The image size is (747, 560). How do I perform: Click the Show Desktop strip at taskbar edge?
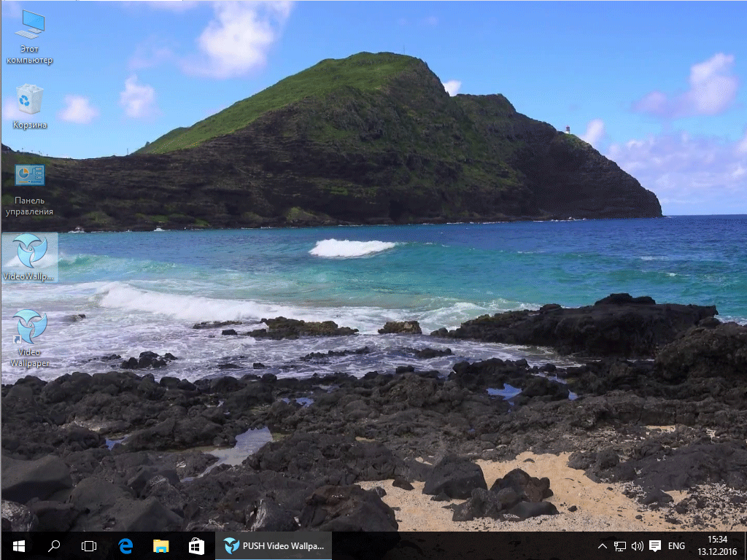click(745, 545)
